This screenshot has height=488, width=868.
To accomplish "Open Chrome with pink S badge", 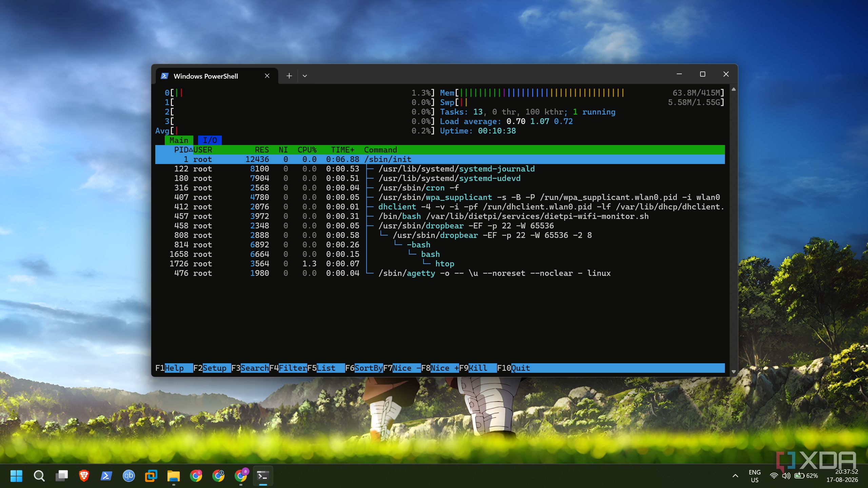I will [196, 476].
